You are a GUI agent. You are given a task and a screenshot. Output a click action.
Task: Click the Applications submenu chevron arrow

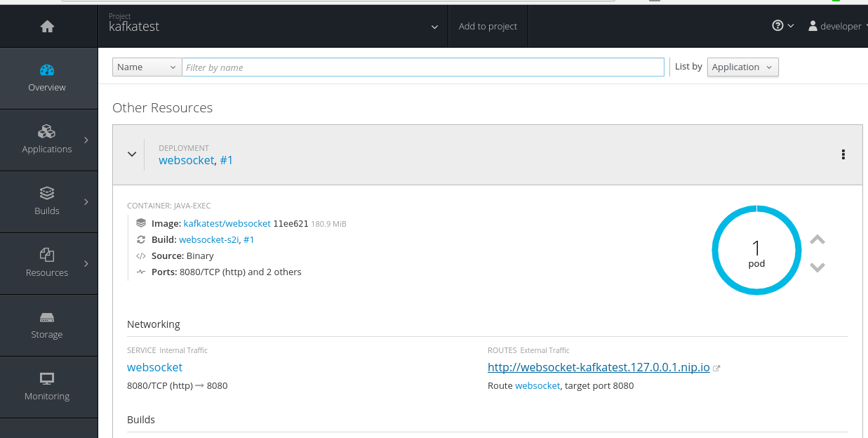[x=86, y=140]
